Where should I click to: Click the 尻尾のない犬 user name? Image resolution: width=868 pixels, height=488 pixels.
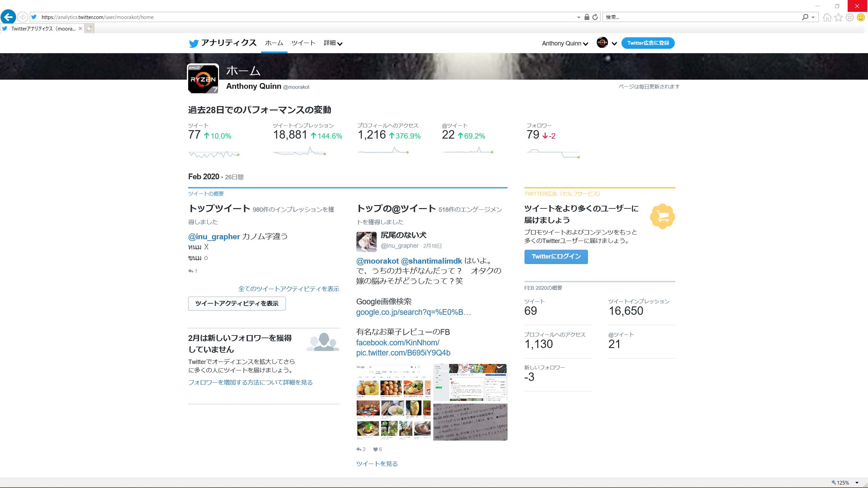403,235
